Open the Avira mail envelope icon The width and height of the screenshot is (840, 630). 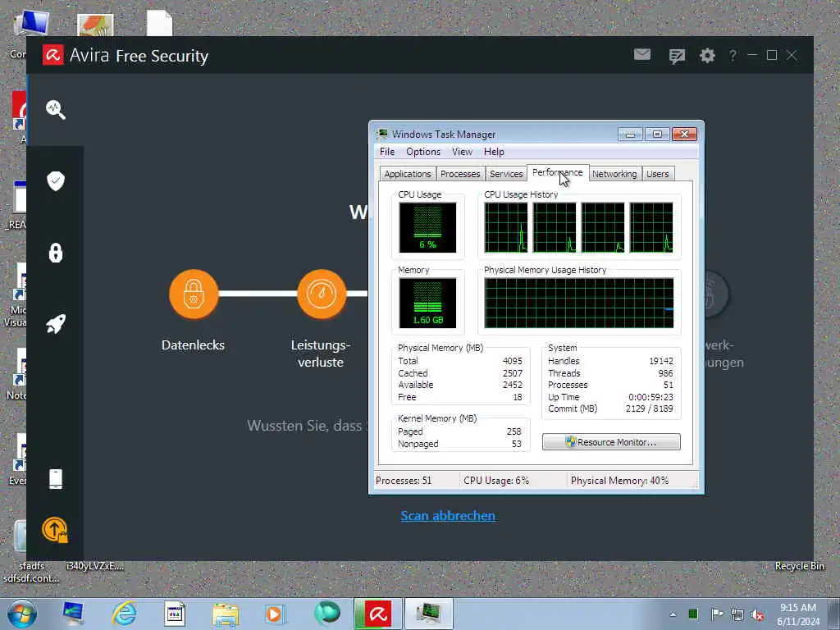(x=642, y=55)
